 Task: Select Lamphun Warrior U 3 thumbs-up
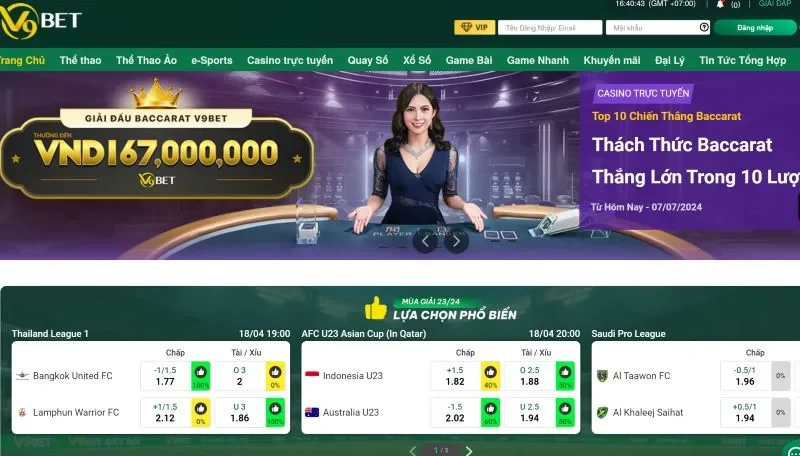click(276, 413)
